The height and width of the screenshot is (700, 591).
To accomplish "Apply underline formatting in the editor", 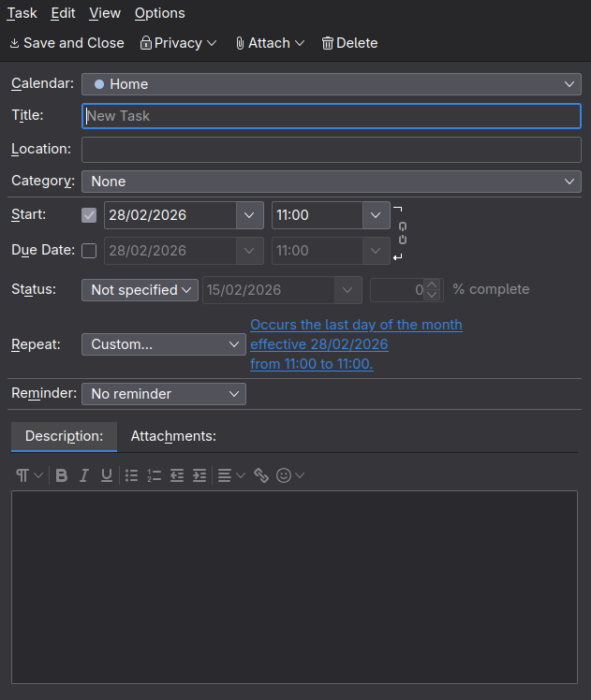I will pos(107,475).
